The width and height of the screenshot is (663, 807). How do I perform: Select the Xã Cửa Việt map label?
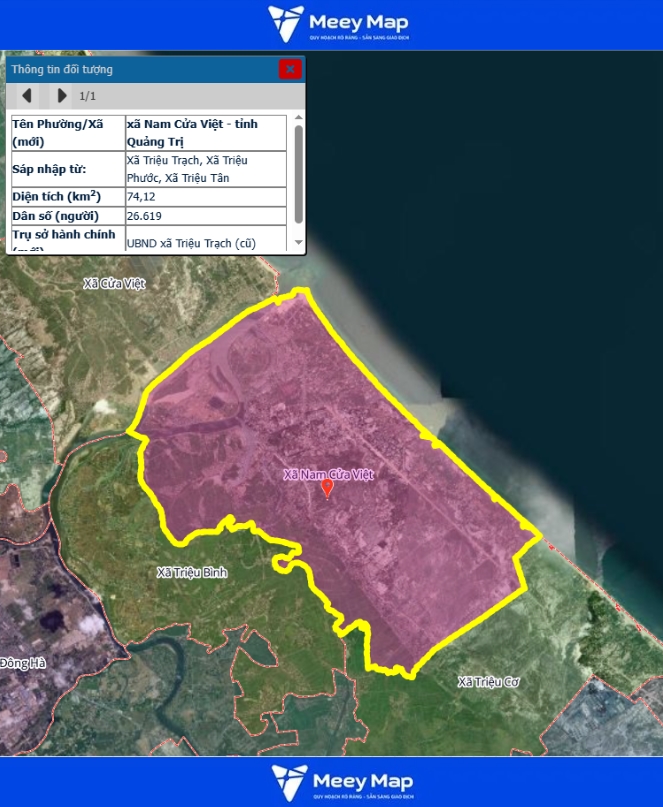pyautogui.click(x=115, y=284)
